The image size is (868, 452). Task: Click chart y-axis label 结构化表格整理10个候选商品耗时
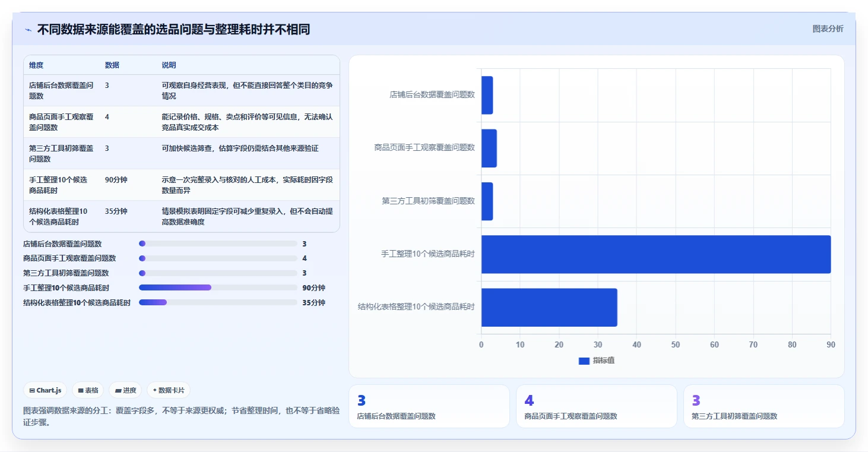416,307
